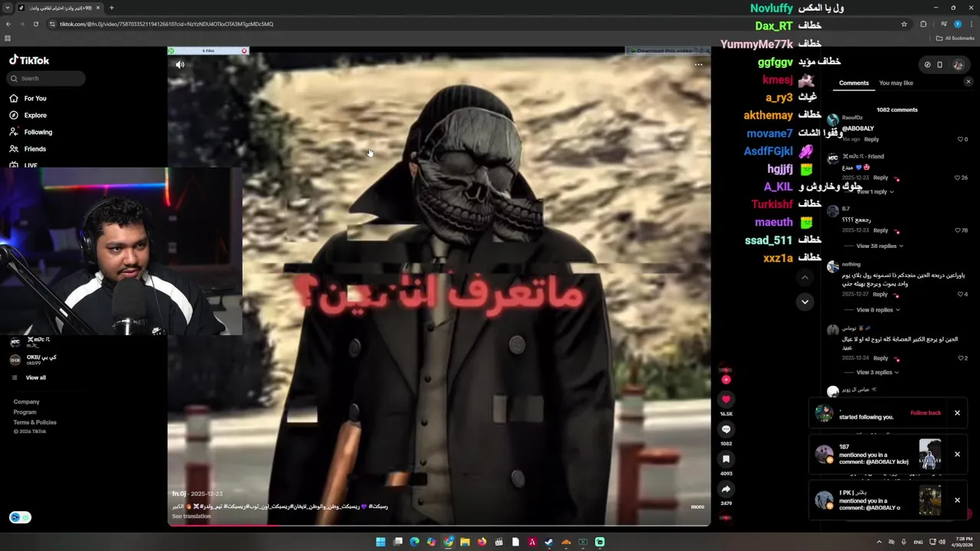Screen dimensions: 980x551
Task: Mute the TikTok video with the speaker icon
Action: [x=180, y=64]
